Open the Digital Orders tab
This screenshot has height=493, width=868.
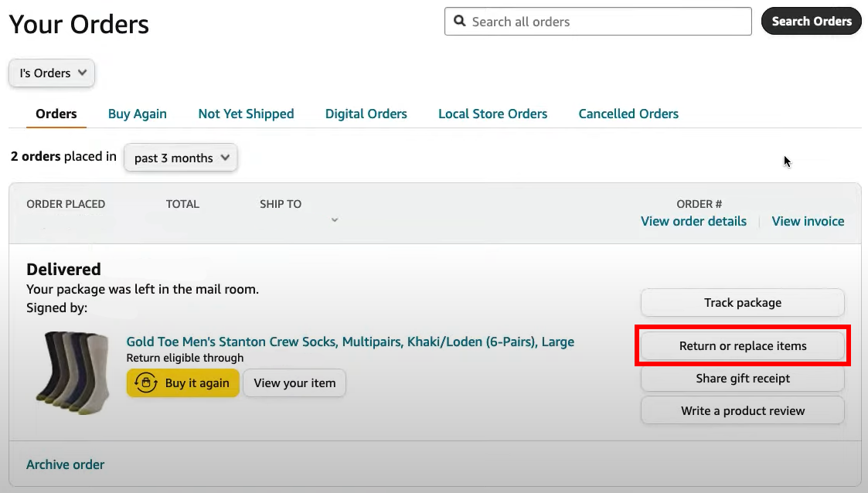(366, 114)
